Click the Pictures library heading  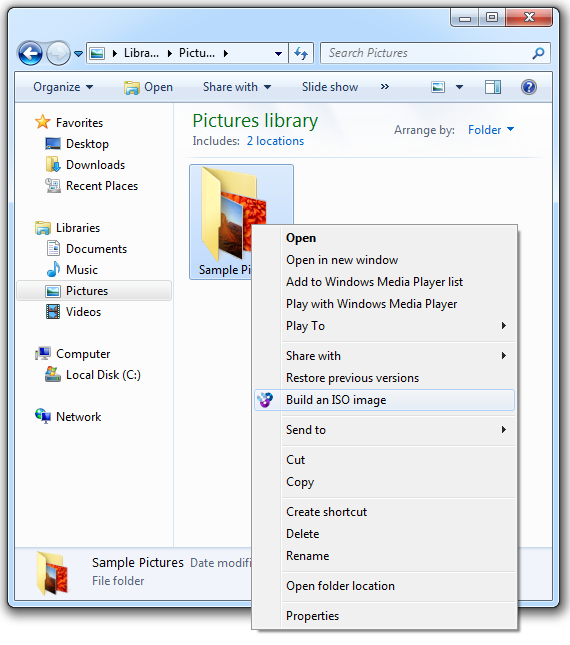tap(255, 121)
